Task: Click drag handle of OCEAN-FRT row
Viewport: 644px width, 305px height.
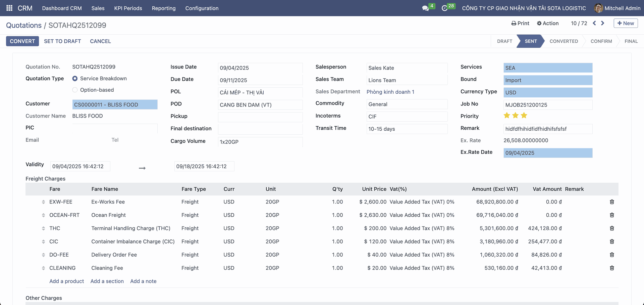Action: (43, 215)
